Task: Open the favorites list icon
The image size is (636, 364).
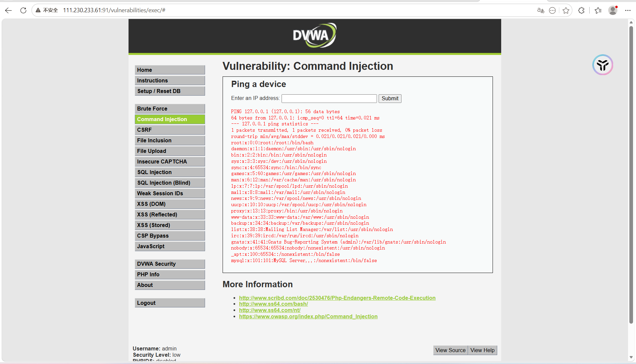Action: (598, 11)
